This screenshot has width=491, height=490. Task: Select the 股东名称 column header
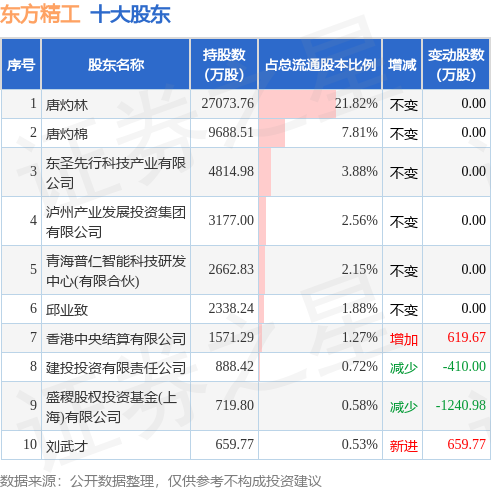116,64
